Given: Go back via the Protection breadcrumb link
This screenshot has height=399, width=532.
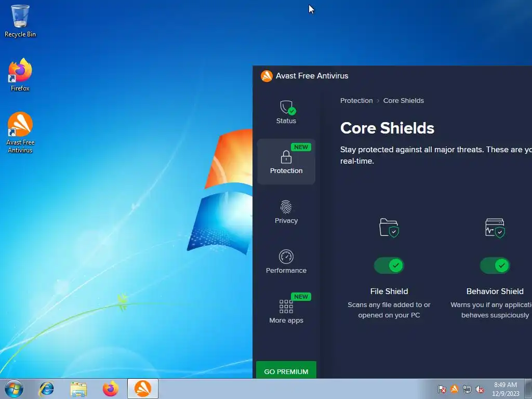Looking at the screenshot, I should [356, 101].
